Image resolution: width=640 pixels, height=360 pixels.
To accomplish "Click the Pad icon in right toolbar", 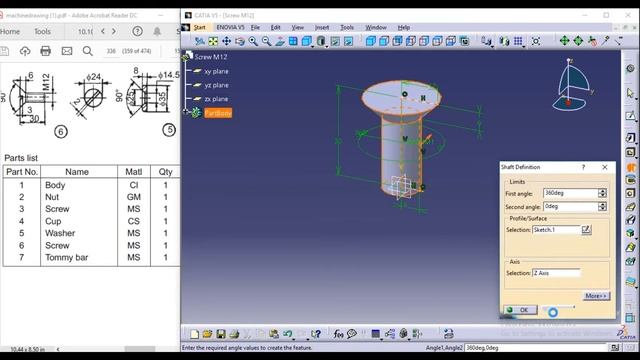I will (630, 138).
